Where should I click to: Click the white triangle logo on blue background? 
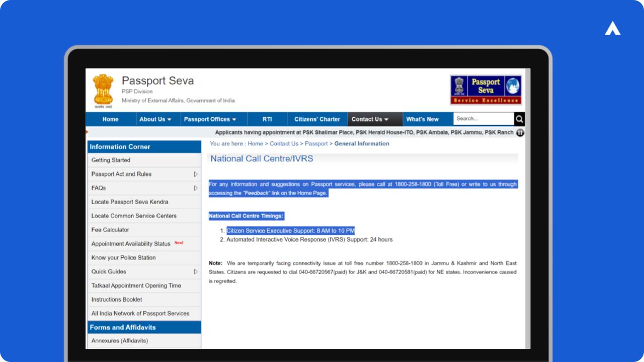coord(612,29)
